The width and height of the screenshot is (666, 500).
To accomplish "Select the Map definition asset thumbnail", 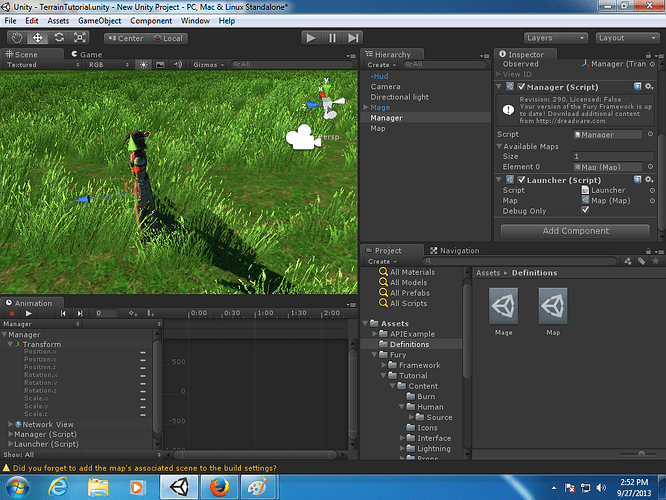I will (x=553, y=306).
